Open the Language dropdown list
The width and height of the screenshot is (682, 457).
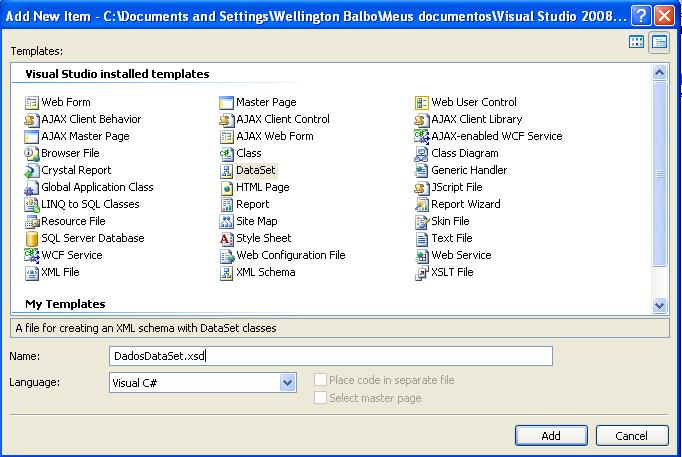tap(288, 383)
